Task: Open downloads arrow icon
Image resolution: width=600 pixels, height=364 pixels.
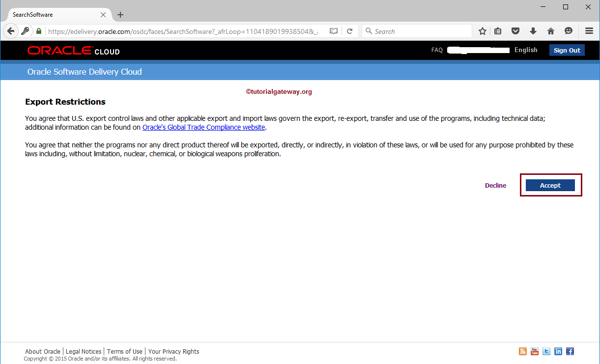Action: [x=533, y=31]
